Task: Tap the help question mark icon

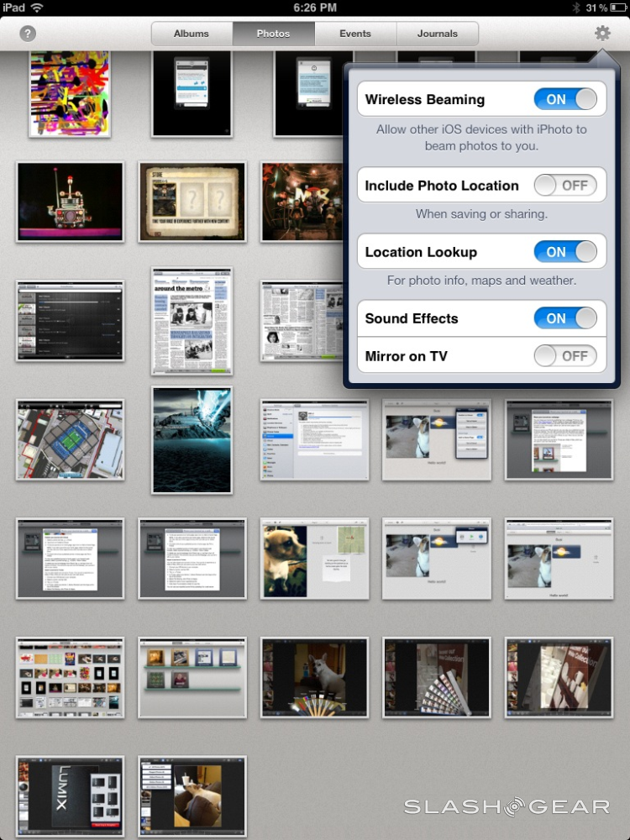Action: pos(28,34)
